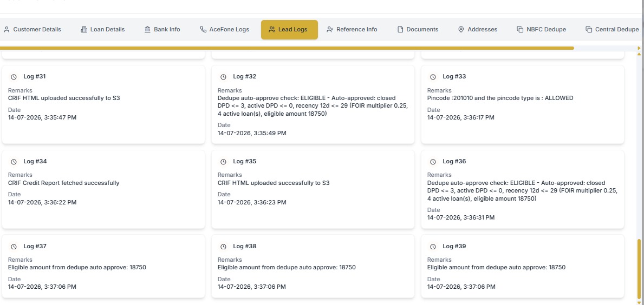Image resolution: width=644 pixels, height=305 pixels.
Task: Open Central Dedupe tab
Action: click(x=612, y=30)
